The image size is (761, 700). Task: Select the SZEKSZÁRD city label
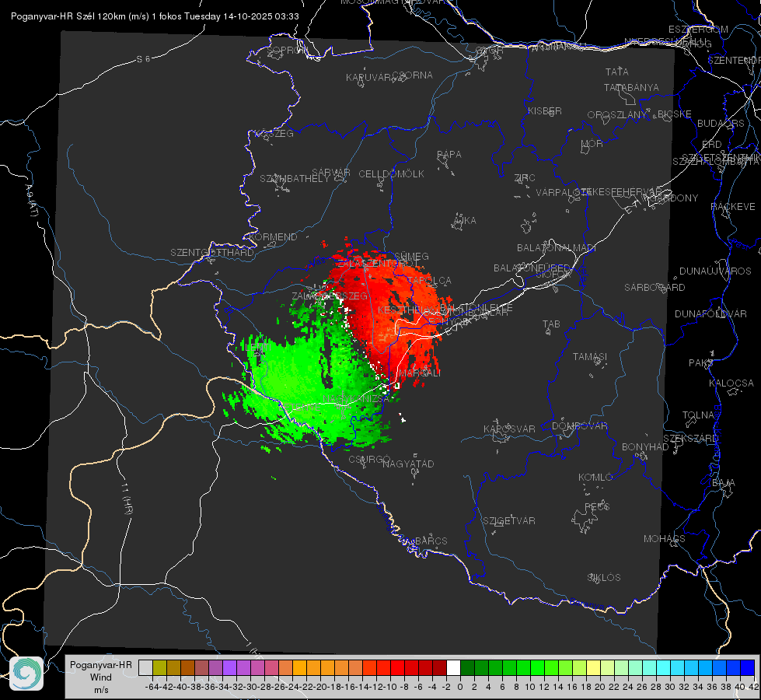tap(690, 439)
